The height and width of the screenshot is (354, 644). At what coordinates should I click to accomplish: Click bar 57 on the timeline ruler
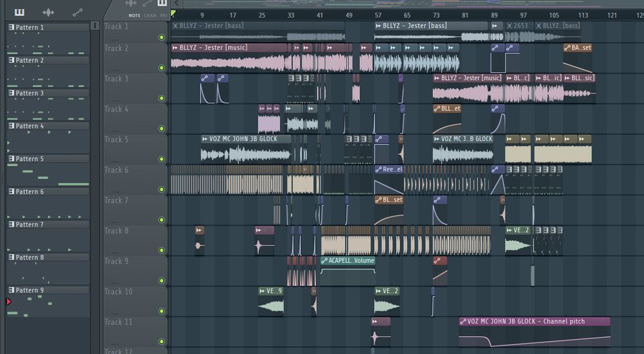tap(378, 15)
